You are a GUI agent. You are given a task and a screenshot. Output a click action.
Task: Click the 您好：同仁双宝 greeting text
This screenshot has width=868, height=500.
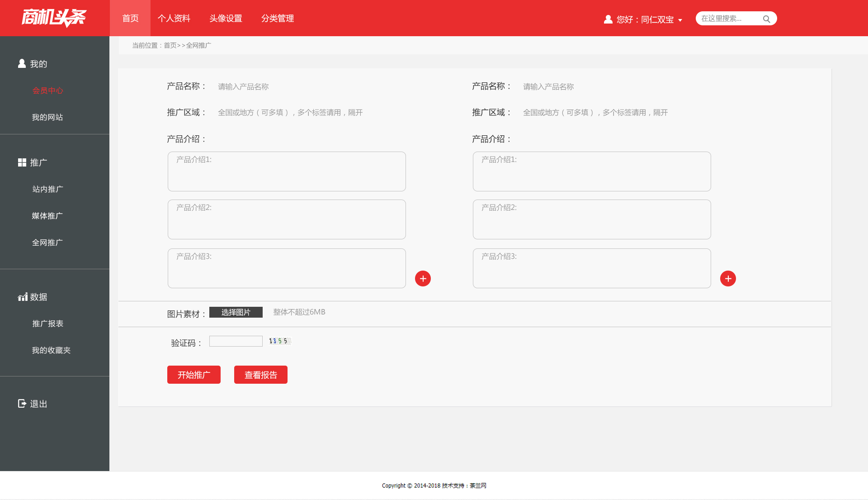point(645,19)
